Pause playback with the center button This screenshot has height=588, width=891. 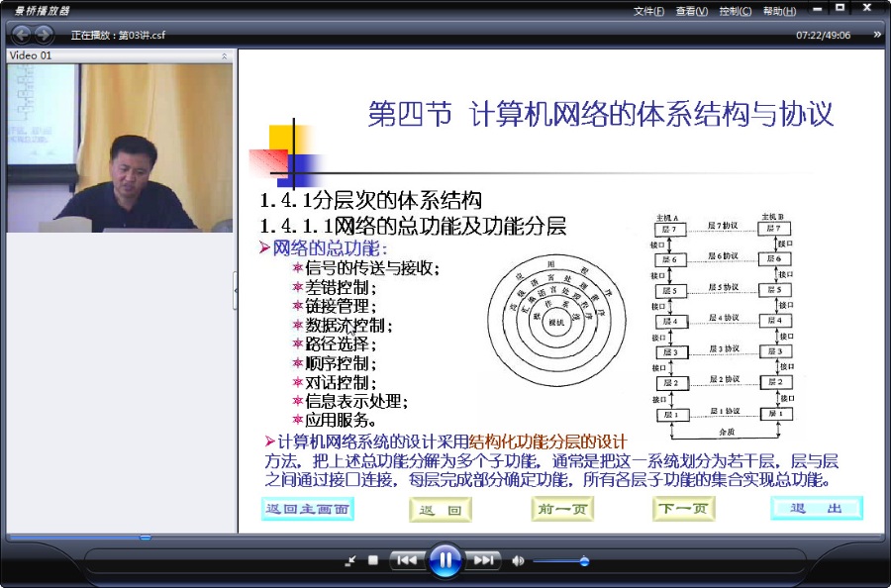click(445, 560)
